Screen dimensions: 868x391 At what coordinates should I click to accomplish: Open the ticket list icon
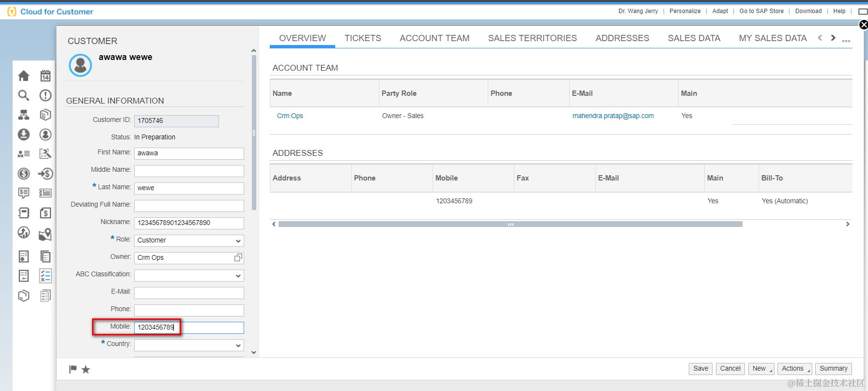pyautogui.click(x=46, y=193)
